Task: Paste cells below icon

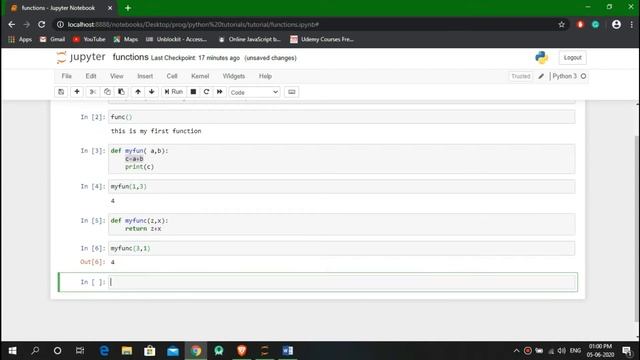Action: (121, 92)
